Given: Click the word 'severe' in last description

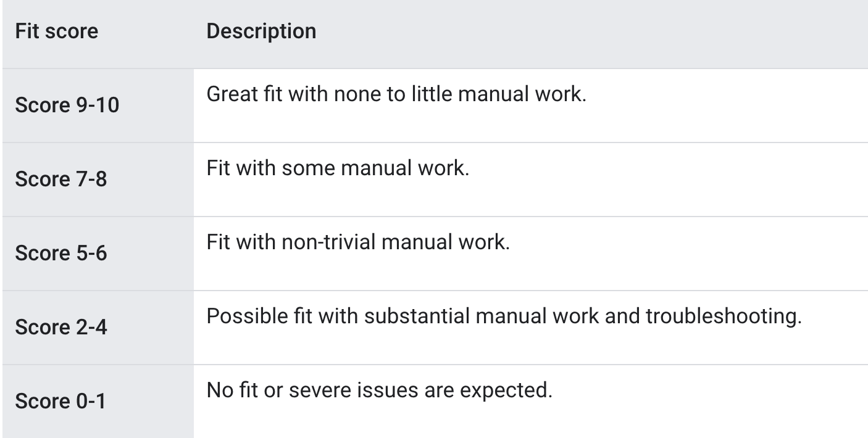Looking at the screenshot, I should (x=310, y=390).
